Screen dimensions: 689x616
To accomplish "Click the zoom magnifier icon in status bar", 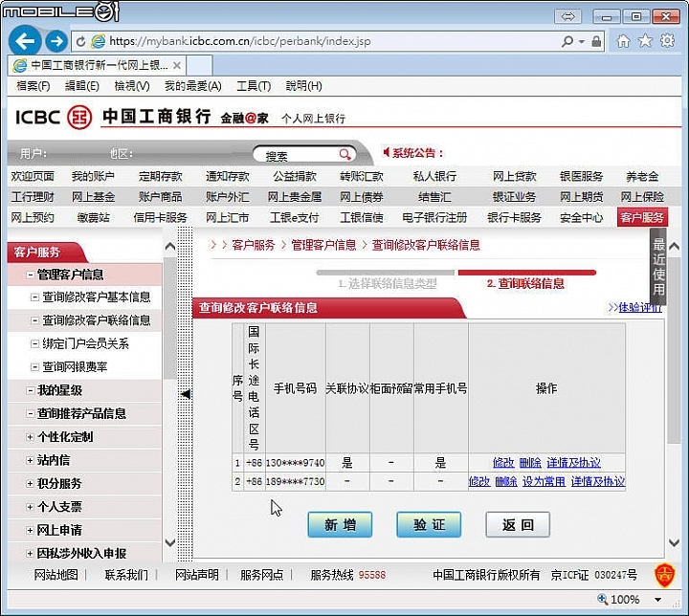I will tap(602, 599).
